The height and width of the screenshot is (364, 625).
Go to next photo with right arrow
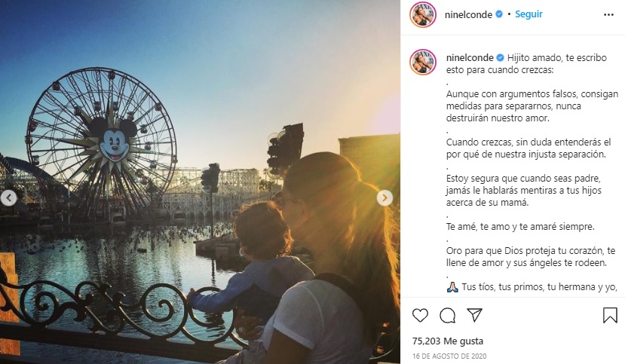click(x=384, y=198)
